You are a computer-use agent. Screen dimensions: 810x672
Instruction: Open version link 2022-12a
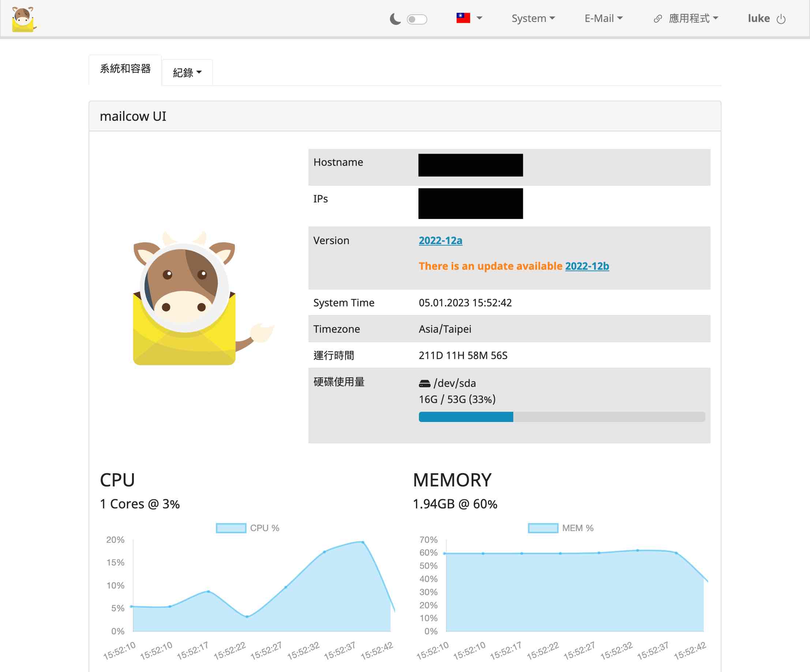(x=440, y=240)
